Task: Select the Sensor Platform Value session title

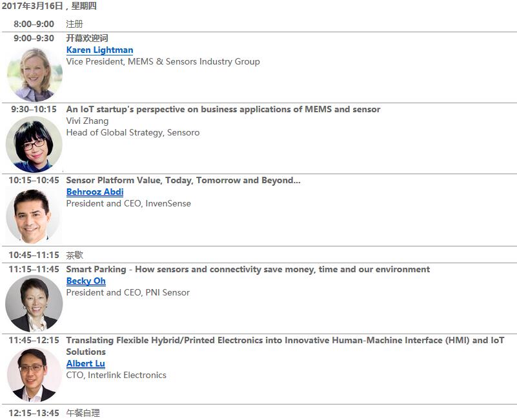Action: click(x=183, y=181)
